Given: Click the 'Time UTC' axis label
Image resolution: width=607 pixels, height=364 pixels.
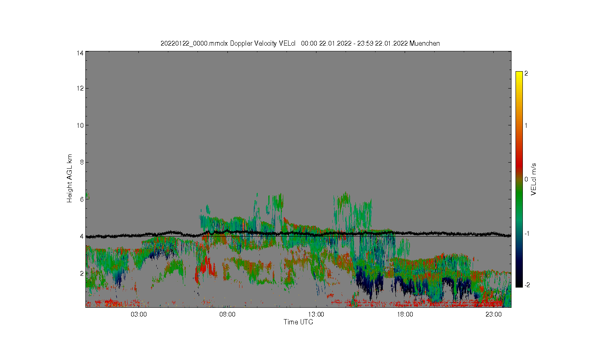Looking at the screenshot, I should coord(298,322).
